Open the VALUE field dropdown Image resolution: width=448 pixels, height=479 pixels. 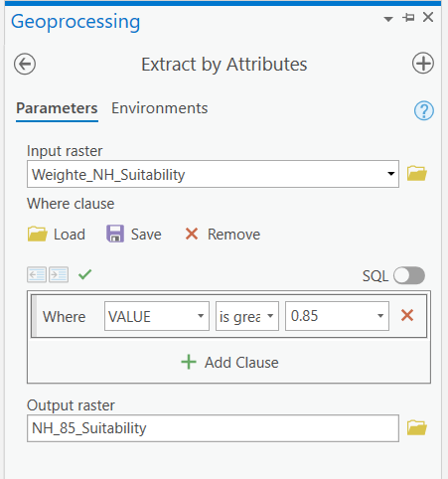tap(157, 316)
